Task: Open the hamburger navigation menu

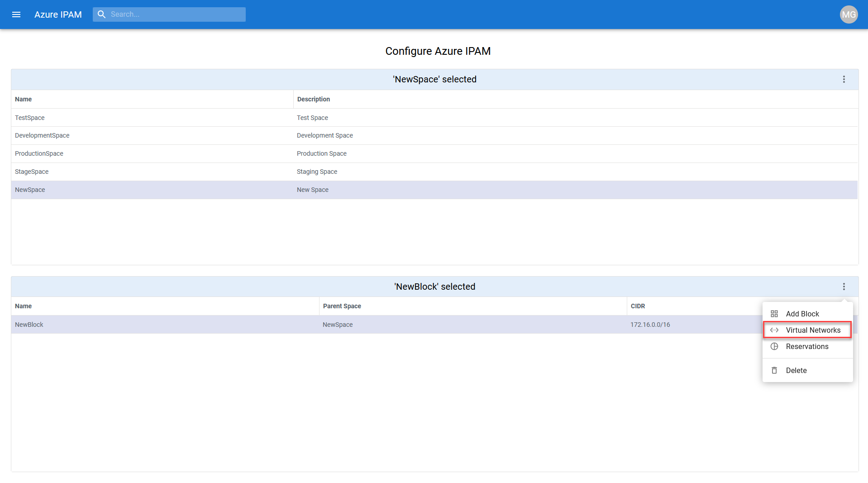Action: point(16,14)
